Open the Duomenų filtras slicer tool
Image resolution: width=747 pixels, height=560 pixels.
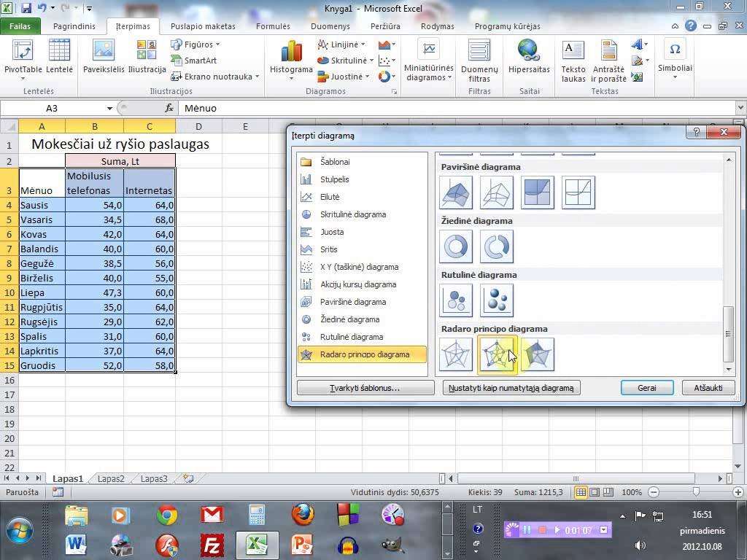(x=479, y=62)
